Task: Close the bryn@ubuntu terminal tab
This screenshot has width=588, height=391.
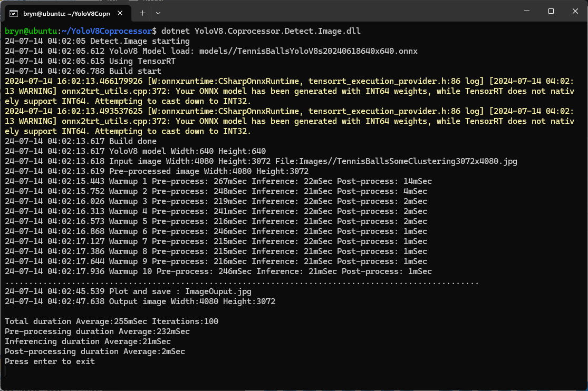Action: (122, 12)
